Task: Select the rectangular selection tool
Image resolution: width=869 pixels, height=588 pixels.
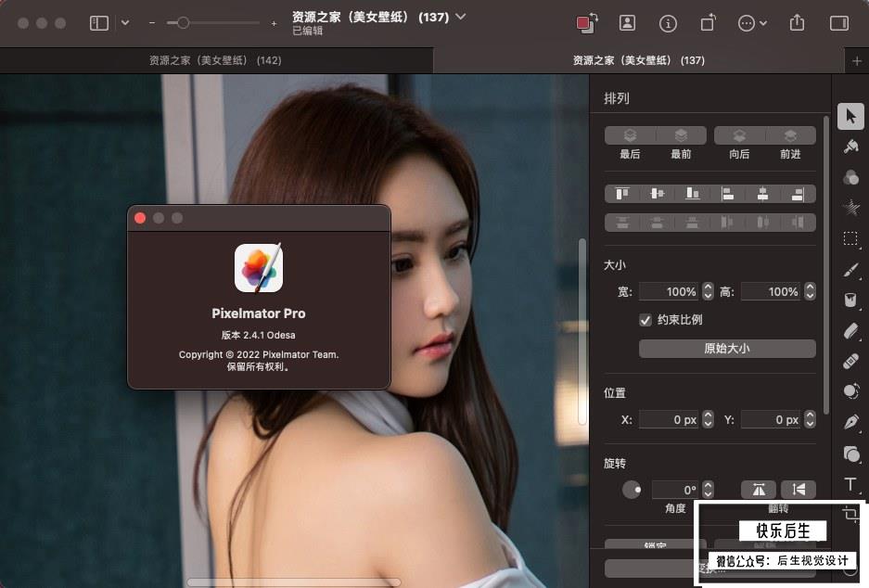Action: [x=850, y=239]
